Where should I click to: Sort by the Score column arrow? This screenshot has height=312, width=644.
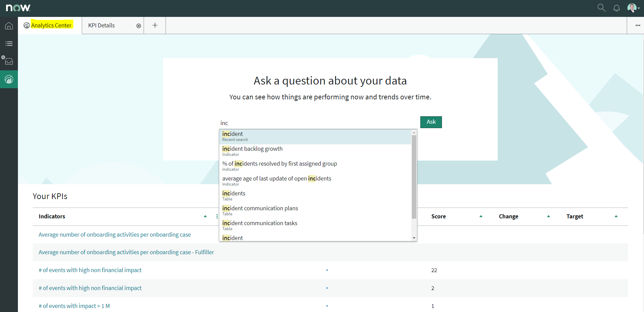(x=481, y=216)
